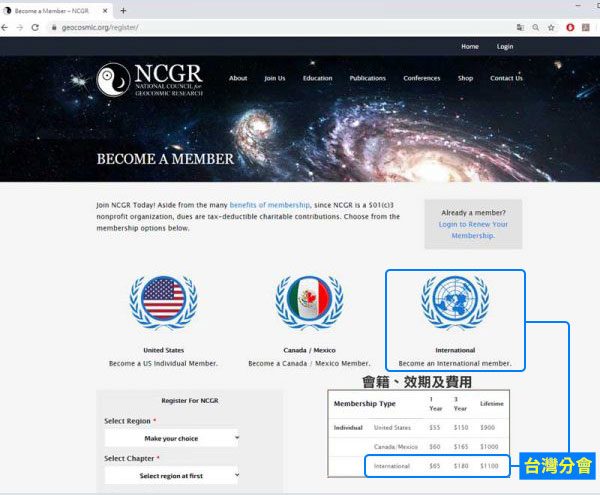The image size is (600, 495).
Task: Click the red Opera extension icon
Action: [x=570, y=28]
